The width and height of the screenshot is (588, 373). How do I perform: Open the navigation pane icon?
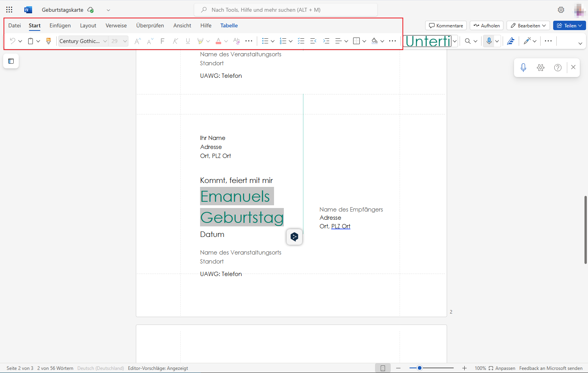point(11,61)
